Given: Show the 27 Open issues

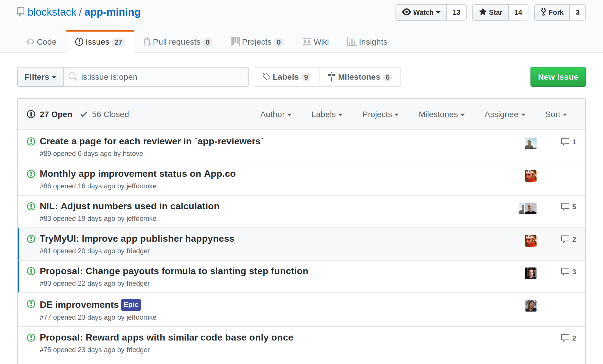Looking at the screenshot, I should 50,114.
